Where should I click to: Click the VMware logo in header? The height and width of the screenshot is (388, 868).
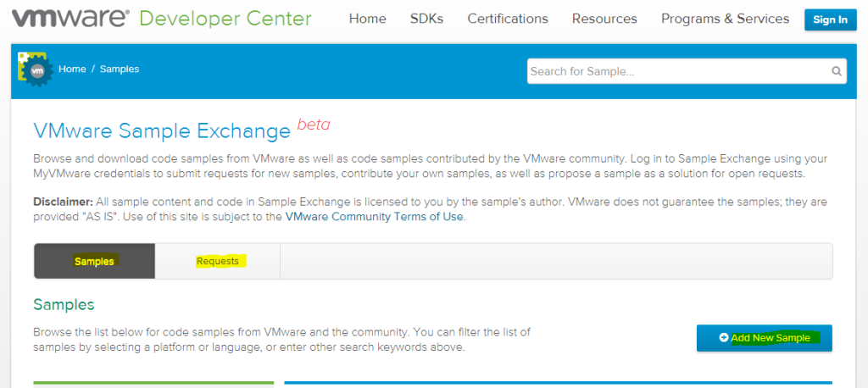[71, 19]
